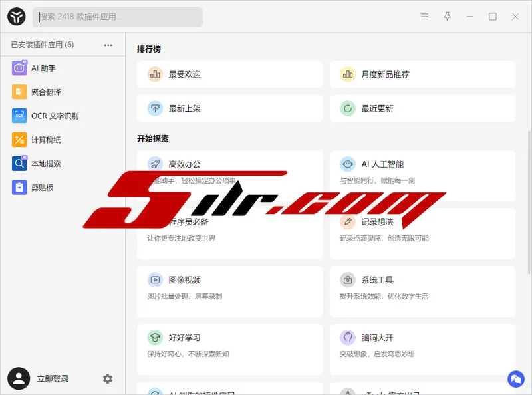Open 图像视频 category title
Screen dimensions: 532x395
[x=185, y=280]
